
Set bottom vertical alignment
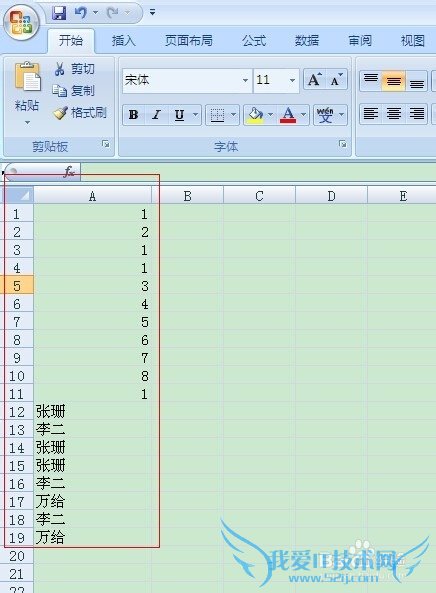(x=417, y=80)
